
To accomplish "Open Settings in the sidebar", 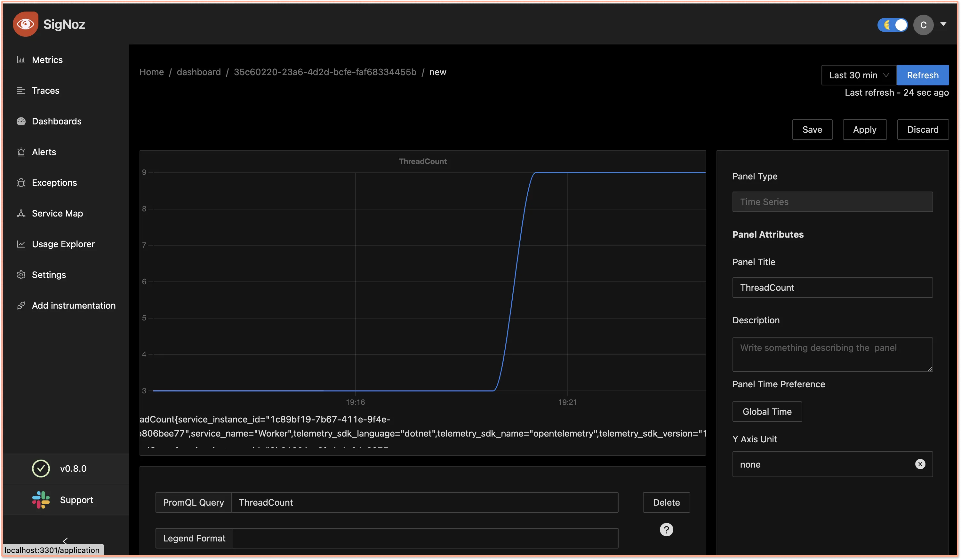I will point(49,275).
